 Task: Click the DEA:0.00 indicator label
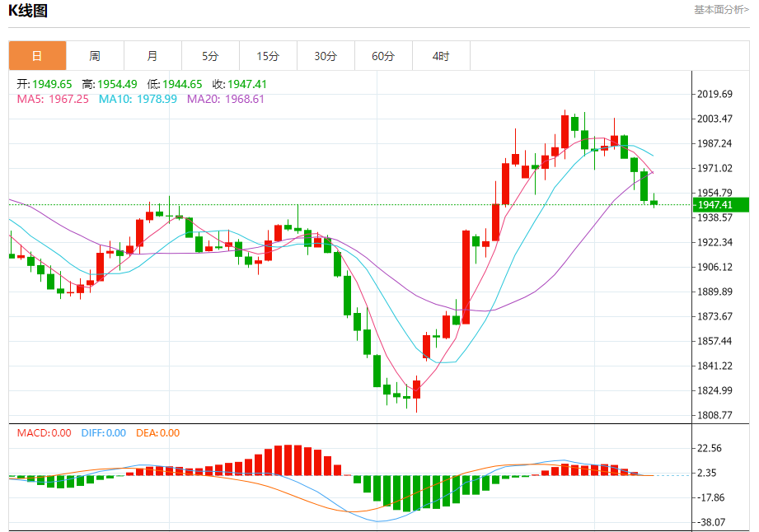[x=157, y=433]
